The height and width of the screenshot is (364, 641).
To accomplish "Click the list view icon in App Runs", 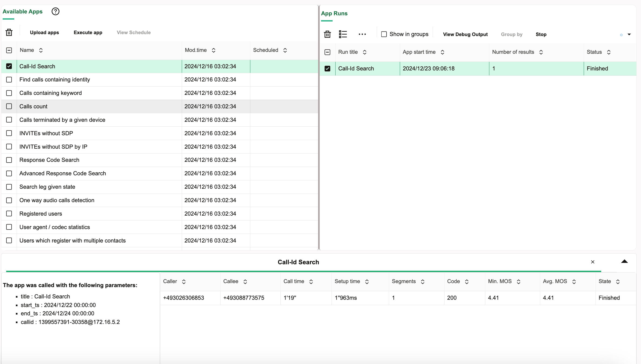I will pyautogui.click(x=343, y=34).
